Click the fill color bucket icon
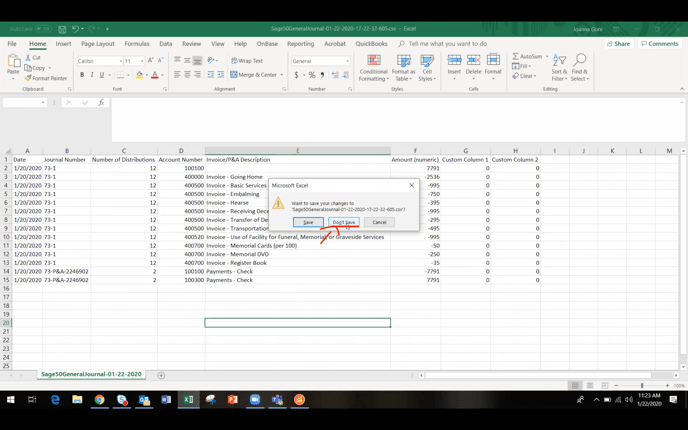This screenshot has width=688, height=430. click(x=139, y=75)
